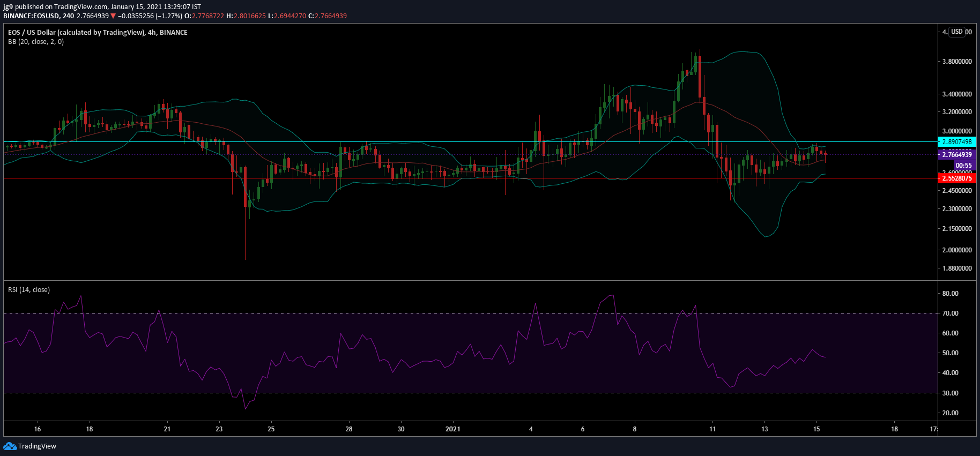
Task: Click the 2.3000000 price axis label
Action: click(957, 209)
